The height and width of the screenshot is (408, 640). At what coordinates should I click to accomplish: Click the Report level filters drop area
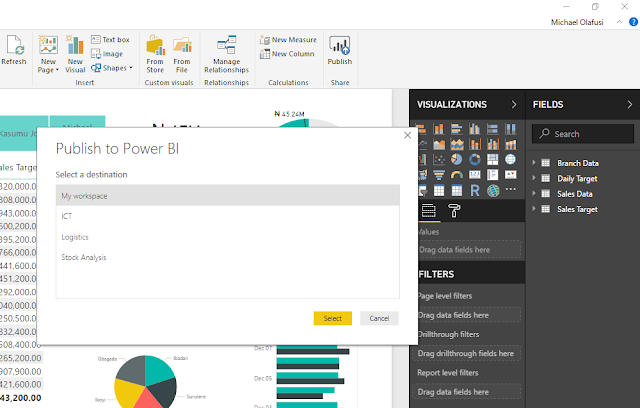[x=467, y=392]
